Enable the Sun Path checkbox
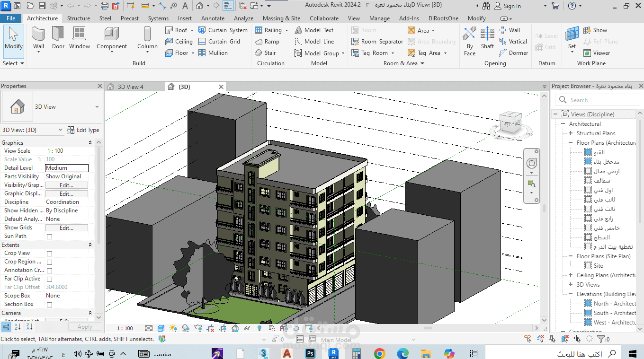644x359 pixels. pos(49,236)
